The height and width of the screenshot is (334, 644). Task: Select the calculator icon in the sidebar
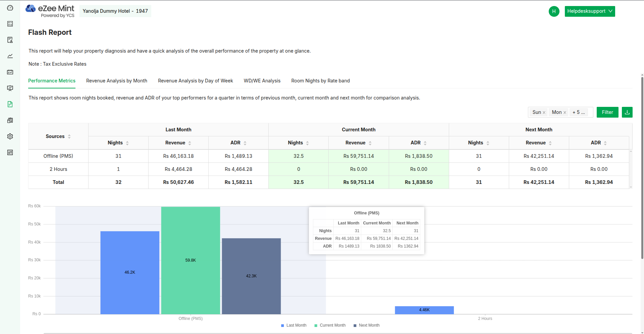click(10, 24)
